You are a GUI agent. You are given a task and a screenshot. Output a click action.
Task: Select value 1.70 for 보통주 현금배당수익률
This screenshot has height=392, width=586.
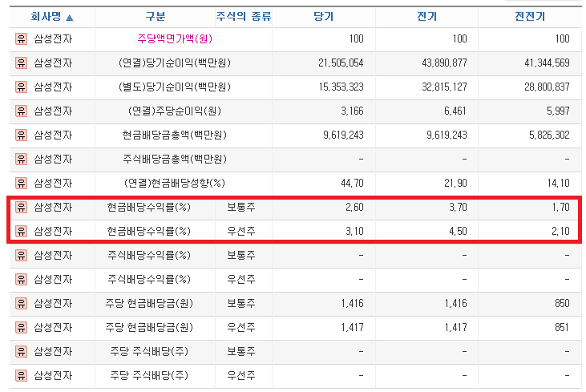(x=561, y=207)
